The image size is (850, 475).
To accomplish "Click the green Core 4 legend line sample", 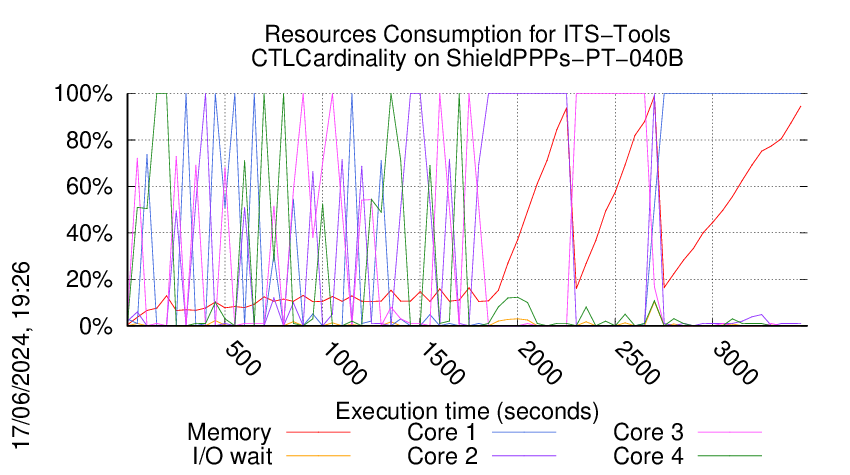I will click(x=730, y=456).
